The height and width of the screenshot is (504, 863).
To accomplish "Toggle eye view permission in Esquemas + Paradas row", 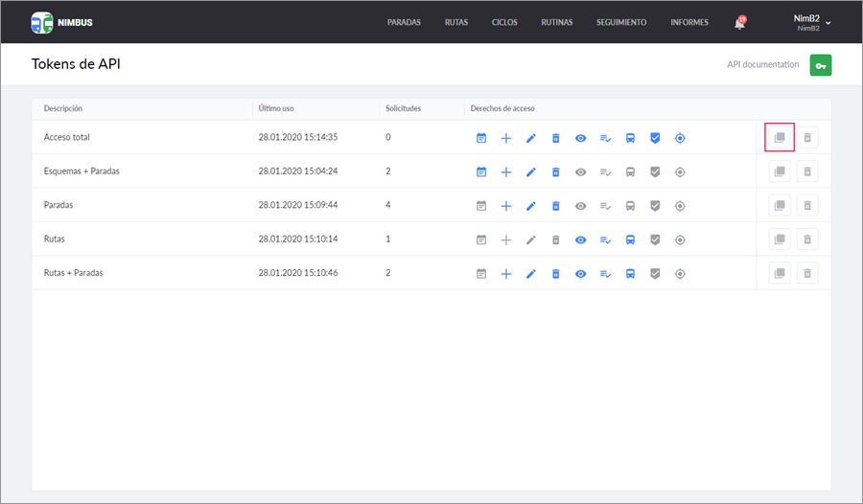I will (x=580, y=172).
